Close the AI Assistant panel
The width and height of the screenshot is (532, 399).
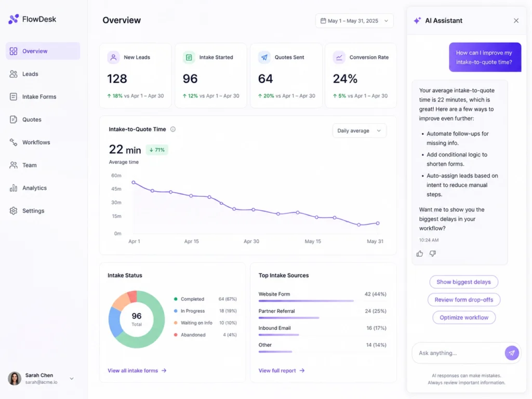(516, 21)
